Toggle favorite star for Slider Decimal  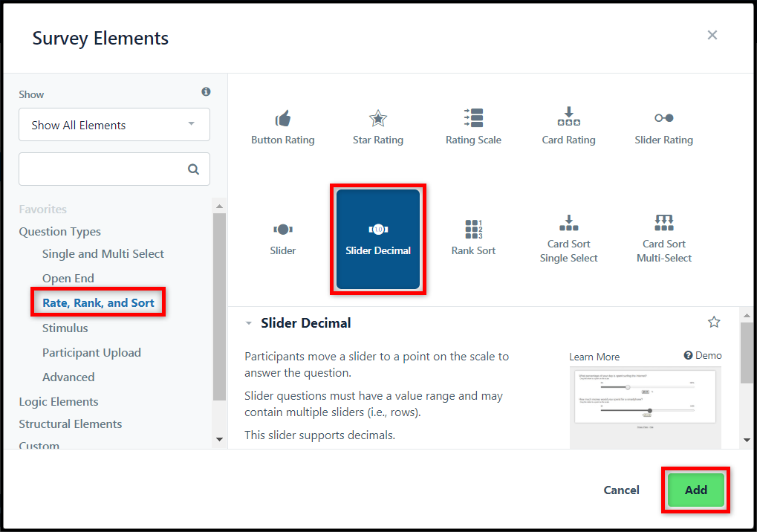pyautogui.click(x=714, y=322)
